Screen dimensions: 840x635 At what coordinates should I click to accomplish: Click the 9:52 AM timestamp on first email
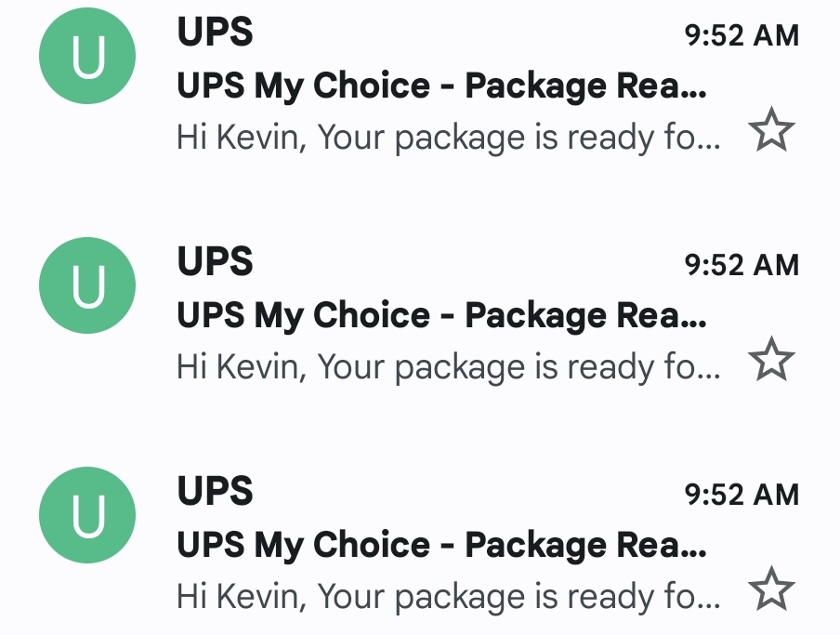742,35
